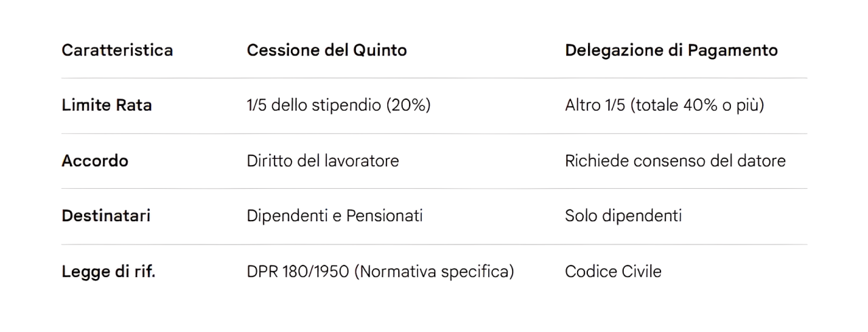Click the 'Accordo' row label
The image size is (868, 332).
[94, 161]
